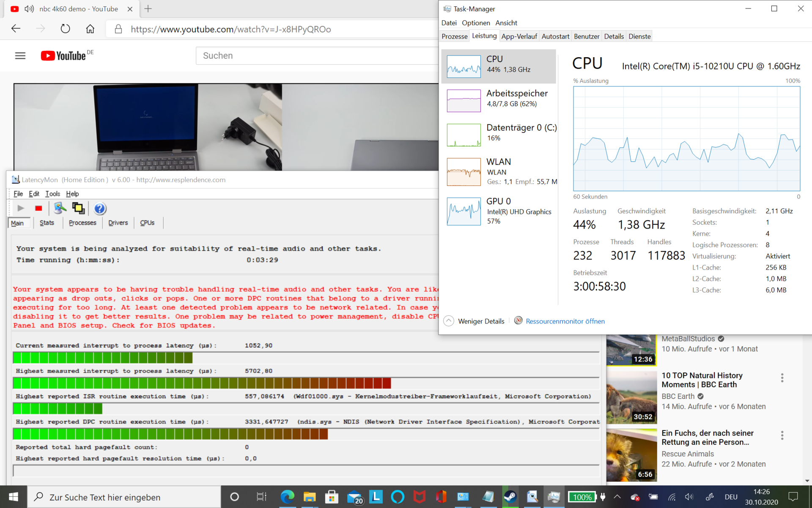Open Ressourcenmonitor öffnen link
The image size is (812, 508).
click(x=565, y=321)
